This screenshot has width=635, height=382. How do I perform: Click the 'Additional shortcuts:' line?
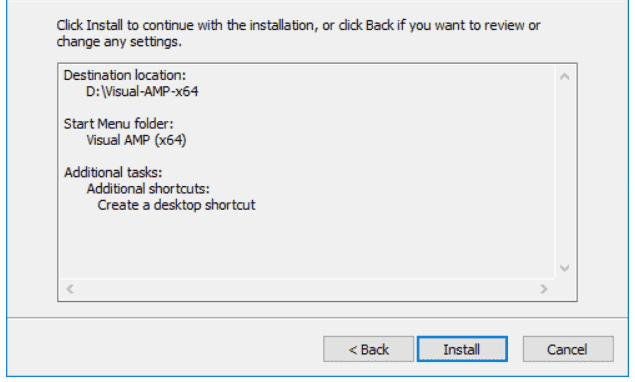(x=148, y=189)
